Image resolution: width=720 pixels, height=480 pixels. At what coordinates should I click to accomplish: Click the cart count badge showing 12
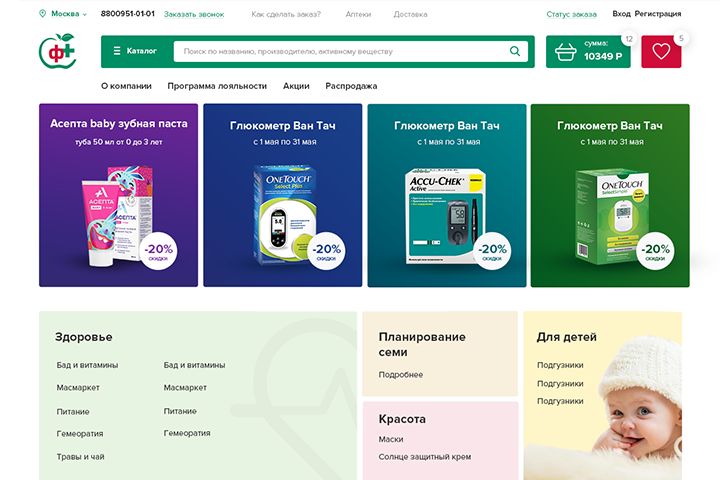click(629, 39)
